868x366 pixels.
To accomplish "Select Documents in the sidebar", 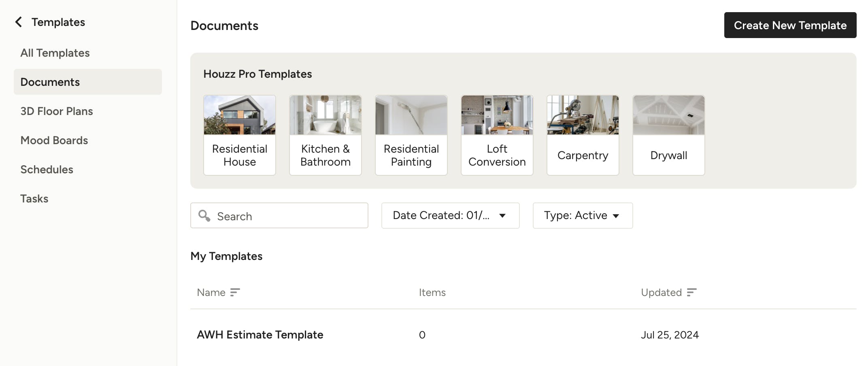I will point(50,82).
